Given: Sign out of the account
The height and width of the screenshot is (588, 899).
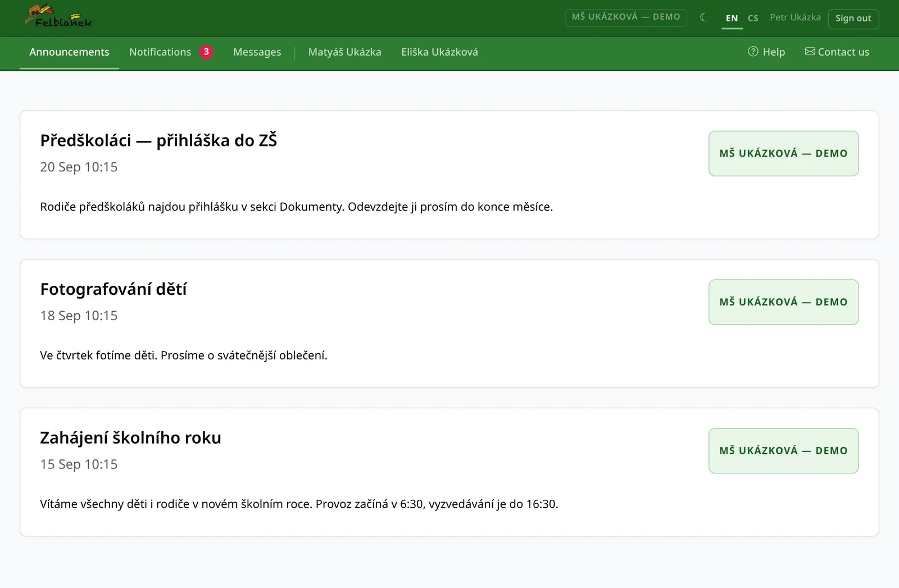Looking at the screenshot, I should [x=853, y=19].
